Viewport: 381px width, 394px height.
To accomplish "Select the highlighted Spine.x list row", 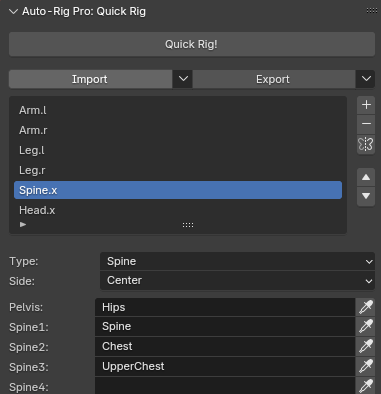I will (178, 190).
